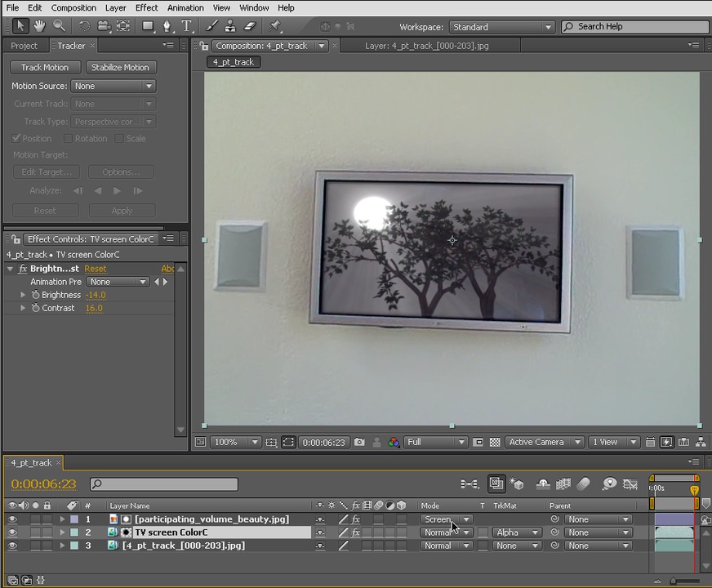This screenshot has width=712, height=588.
Task: Select the Pen tool
Action: tap(167, 26)
